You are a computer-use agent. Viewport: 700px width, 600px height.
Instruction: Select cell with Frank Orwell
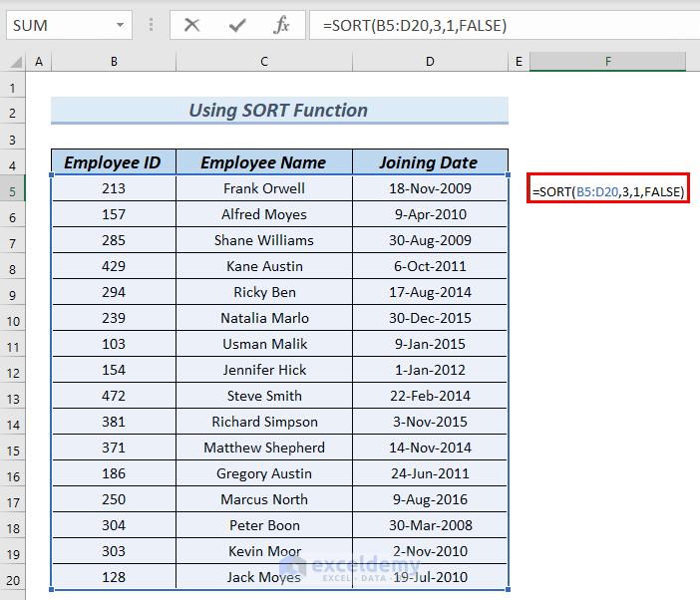[264, 188]
